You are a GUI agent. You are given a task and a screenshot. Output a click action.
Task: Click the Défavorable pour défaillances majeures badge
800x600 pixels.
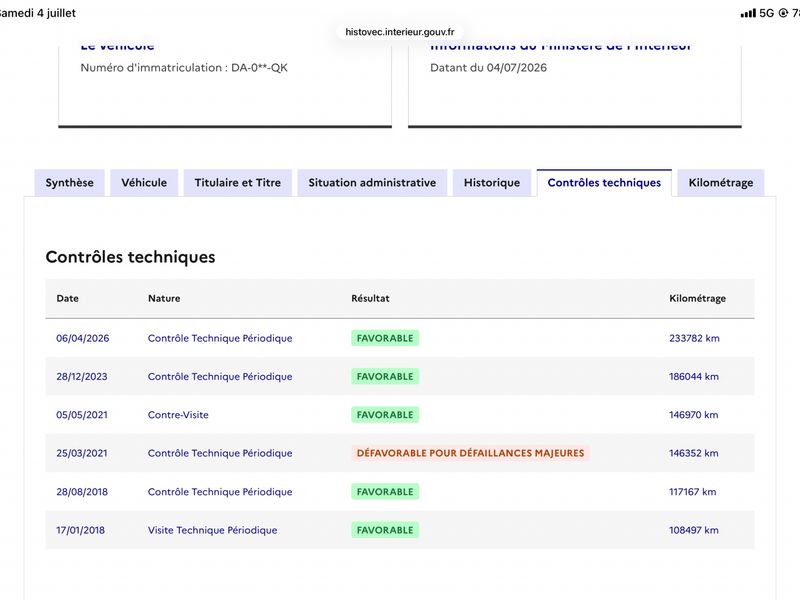coord(470,453)
